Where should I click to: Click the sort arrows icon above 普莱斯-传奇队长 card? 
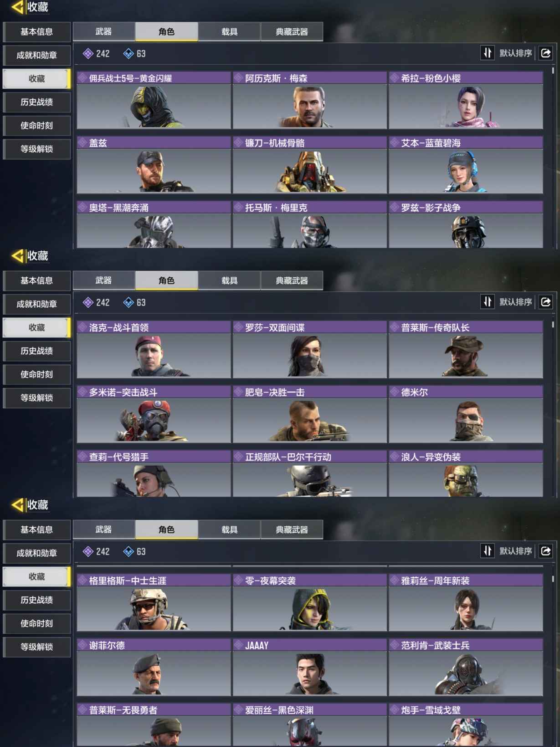point(488,302)
